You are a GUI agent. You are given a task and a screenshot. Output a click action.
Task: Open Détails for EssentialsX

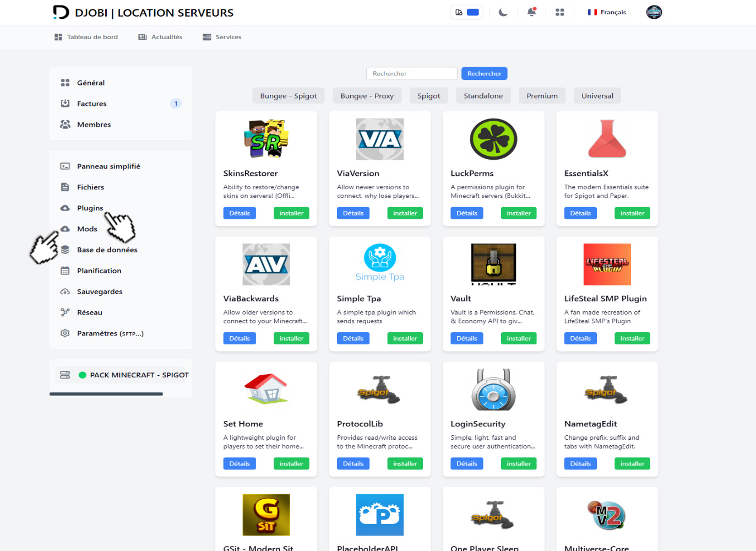[580, 213]
